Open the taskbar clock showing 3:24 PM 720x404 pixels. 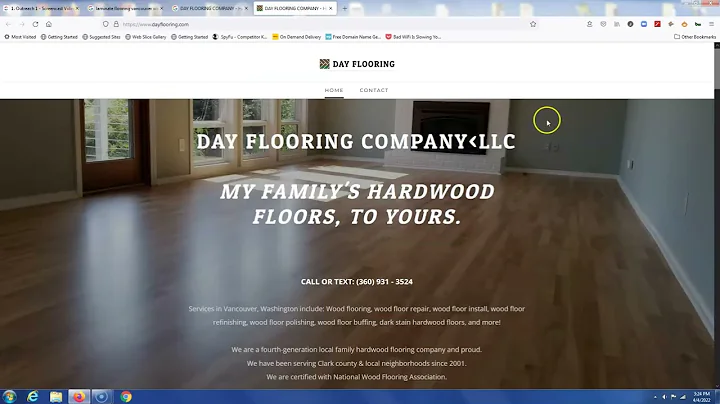pyautogui.click(x=702, y=397)
